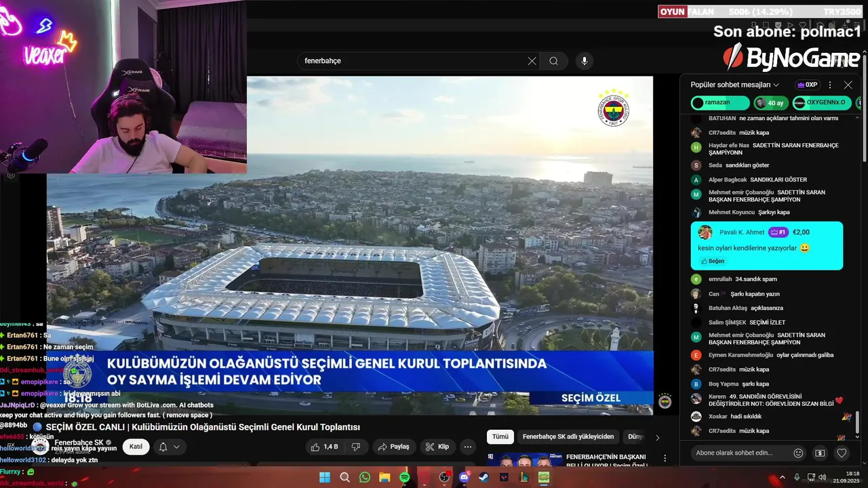
Task: Click system tray microphone icon
Action: (797, 477)
